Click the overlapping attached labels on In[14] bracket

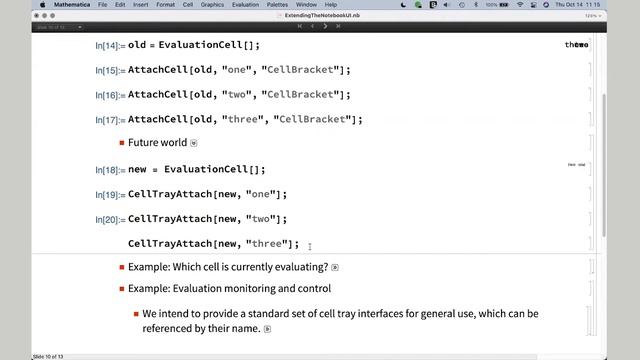point(576,45)
